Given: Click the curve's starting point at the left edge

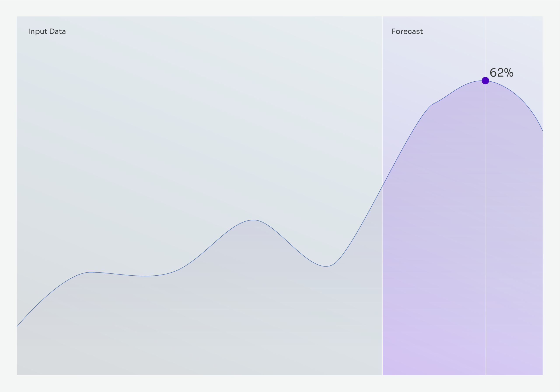Looking at the screenshot, I should [x=17, y=326].
